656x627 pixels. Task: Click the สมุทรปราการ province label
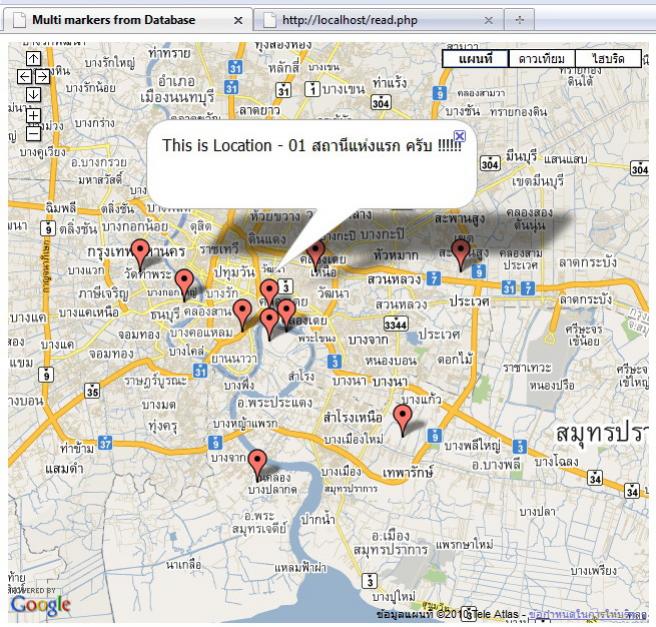pos(601,434)
